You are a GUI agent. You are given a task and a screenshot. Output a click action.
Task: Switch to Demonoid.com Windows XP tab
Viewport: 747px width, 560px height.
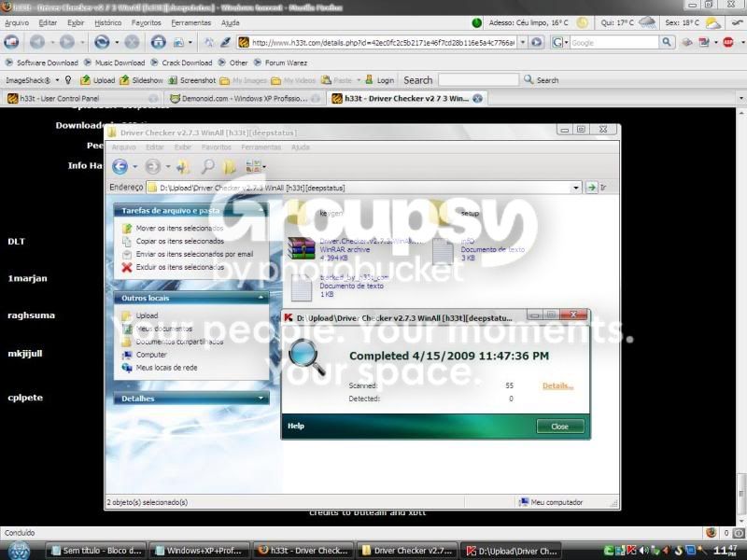tap(245, 99)
